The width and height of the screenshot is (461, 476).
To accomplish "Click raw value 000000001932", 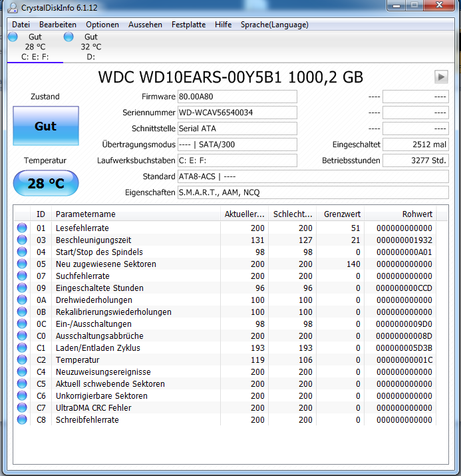I will point(404,240).
